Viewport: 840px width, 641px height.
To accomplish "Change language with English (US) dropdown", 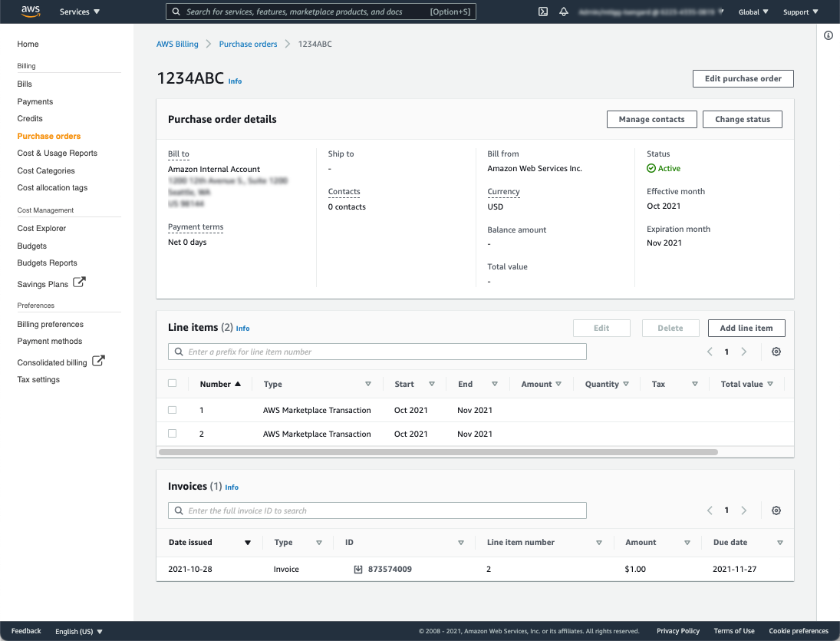I will click(79, 631).
